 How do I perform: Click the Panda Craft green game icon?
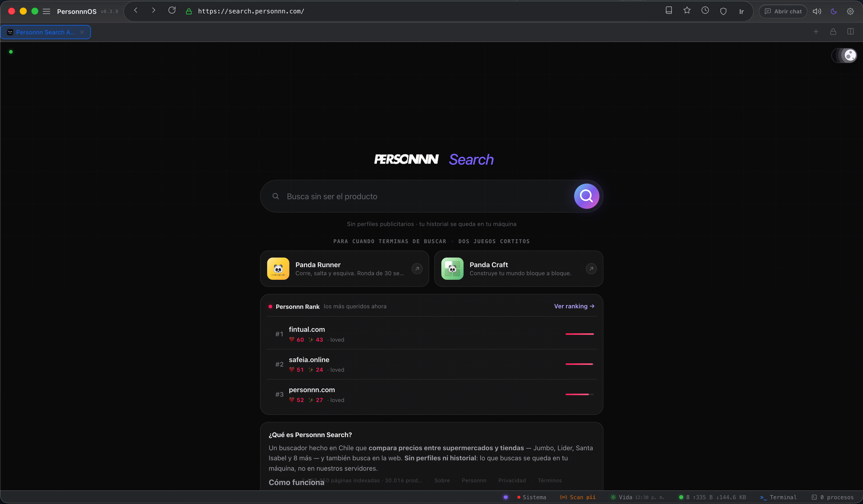pos(452,268)
